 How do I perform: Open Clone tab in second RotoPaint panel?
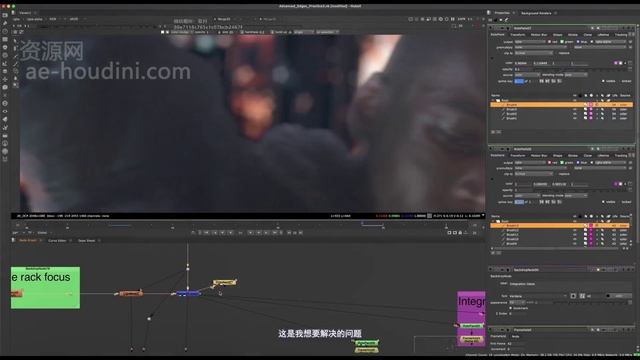[587, 156]
